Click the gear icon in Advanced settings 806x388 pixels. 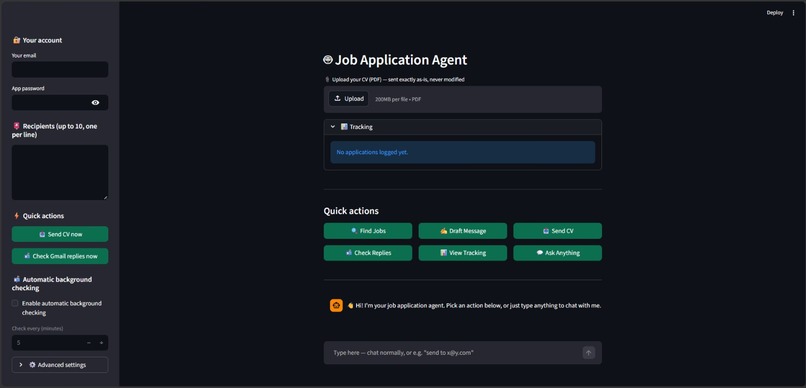(x=32, y=365)
